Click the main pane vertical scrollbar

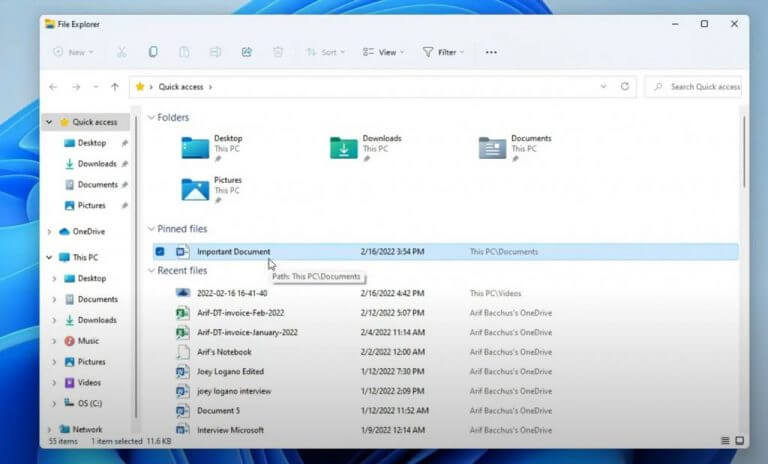pyautogui.click(x=744, y=152)
